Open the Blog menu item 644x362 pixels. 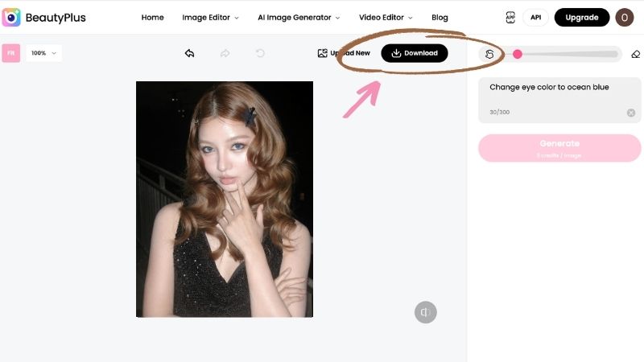click(440, 17)
